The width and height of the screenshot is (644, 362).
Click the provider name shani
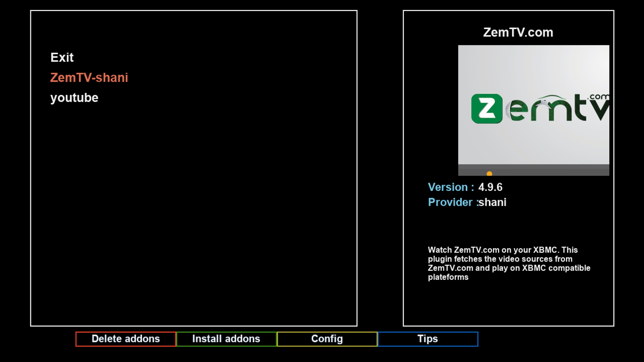[492, 202]
